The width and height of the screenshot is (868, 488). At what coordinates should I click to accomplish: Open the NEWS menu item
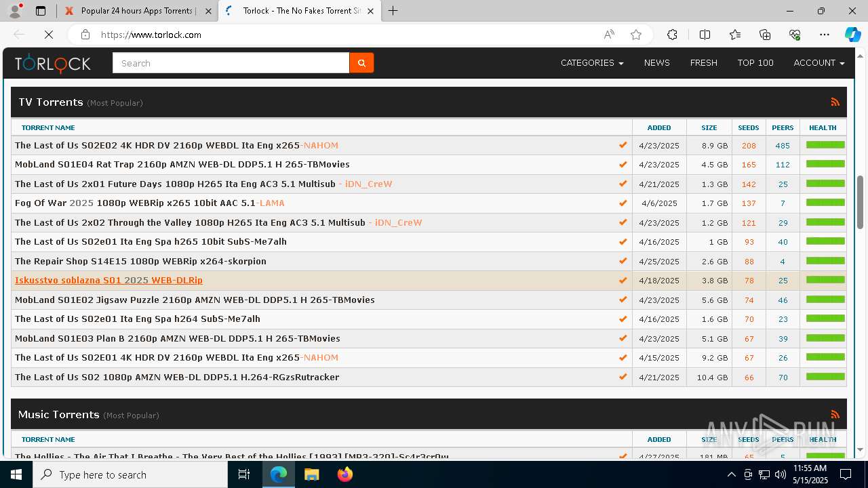tap(656, 63)
